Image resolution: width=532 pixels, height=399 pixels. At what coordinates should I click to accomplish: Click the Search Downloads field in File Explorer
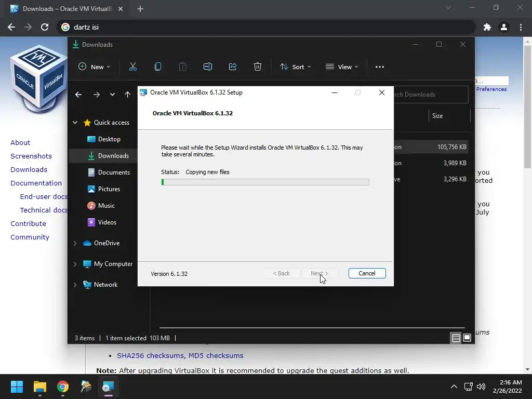point(431,95)
